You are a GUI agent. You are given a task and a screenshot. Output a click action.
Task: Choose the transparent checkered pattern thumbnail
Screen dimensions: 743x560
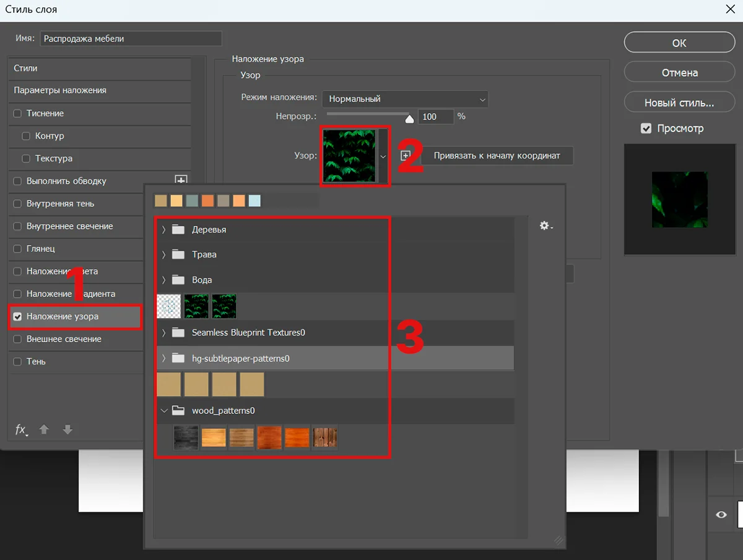coord(169,306)
